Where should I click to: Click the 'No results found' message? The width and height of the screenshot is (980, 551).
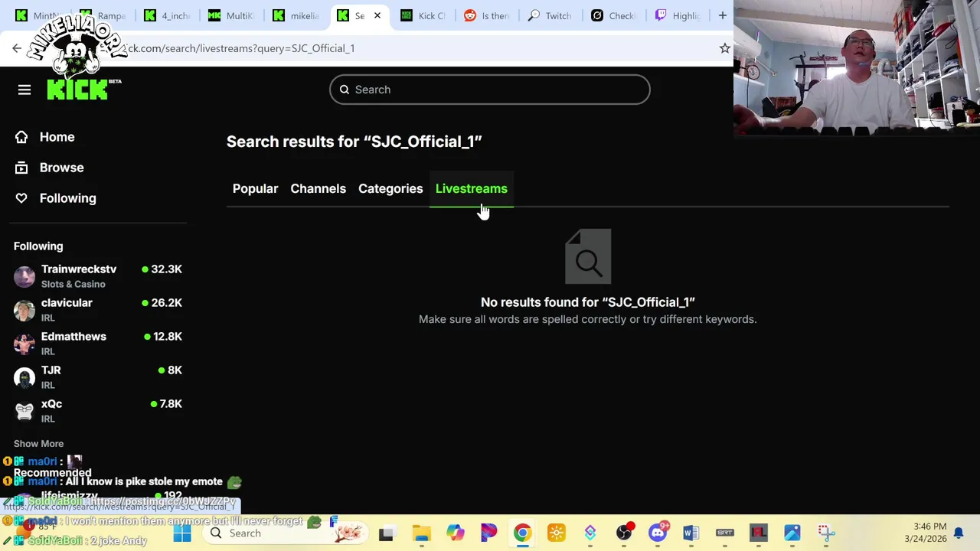pyautogui.click(x=588, y=302)
